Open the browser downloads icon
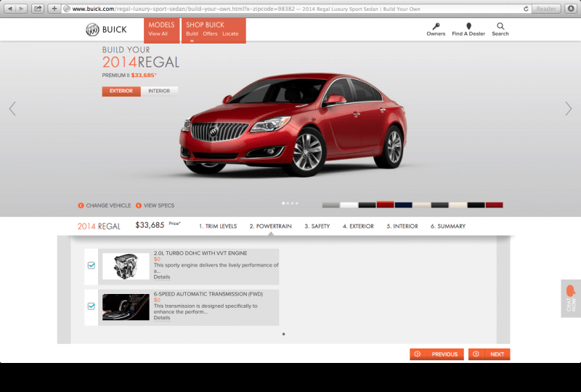This screenshot has width=581, height=392. (x=571, y=9)
